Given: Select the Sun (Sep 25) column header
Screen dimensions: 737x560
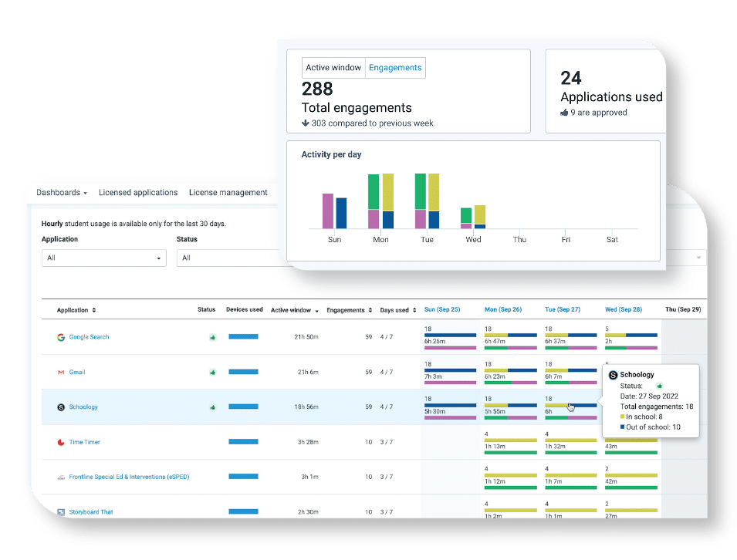Looking at the screenshot, I should point(442,309).
